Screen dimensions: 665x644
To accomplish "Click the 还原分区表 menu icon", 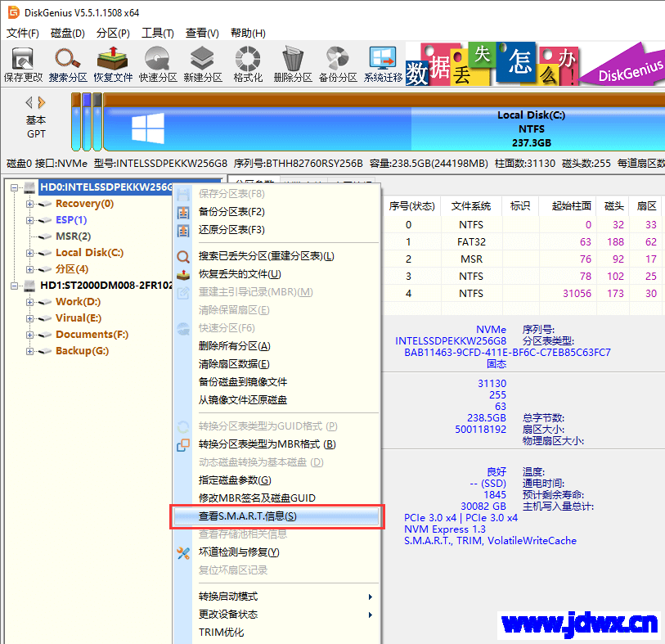I will pos(183,231).
